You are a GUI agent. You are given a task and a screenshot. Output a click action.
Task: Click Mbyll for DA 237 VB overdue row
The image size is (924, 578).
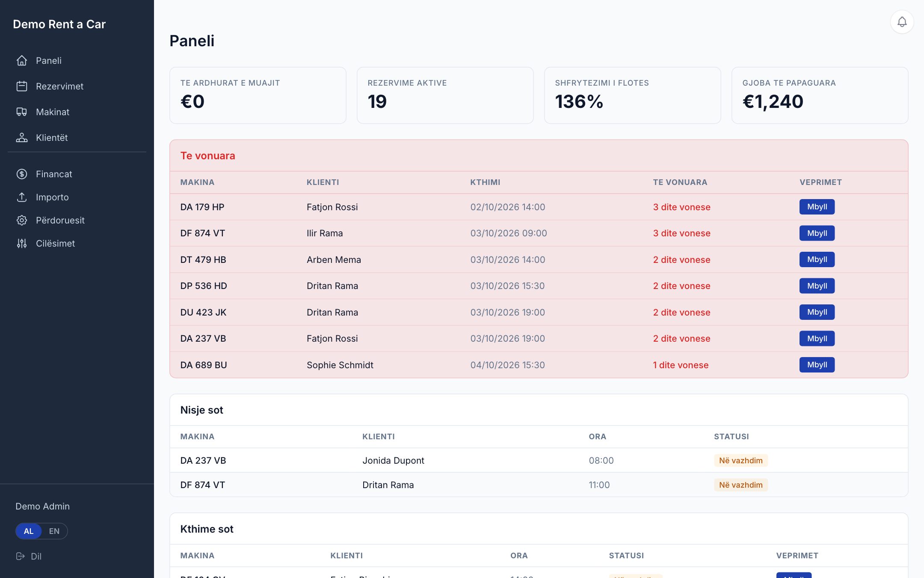(x=817, y=339)
